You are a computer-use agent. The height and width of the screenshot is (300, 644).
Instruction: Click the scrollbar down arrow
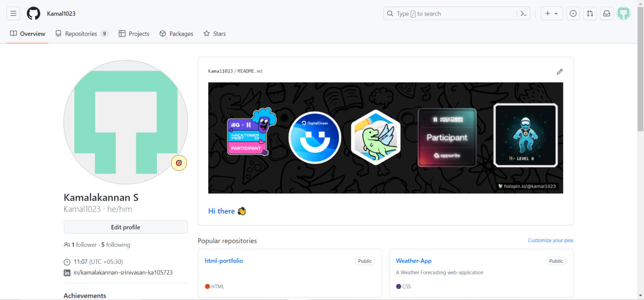click(x=640, y=295)
